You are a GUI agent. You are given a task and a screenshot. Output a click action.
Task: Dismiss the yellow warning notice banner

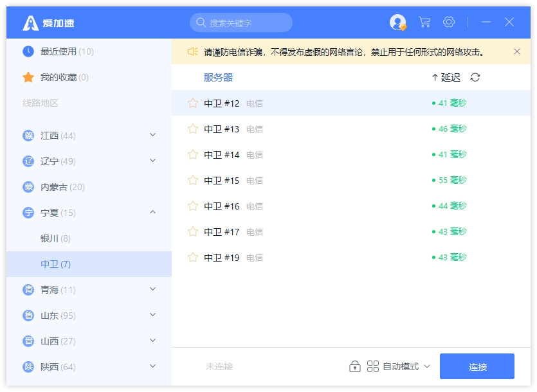pos(517,51)
